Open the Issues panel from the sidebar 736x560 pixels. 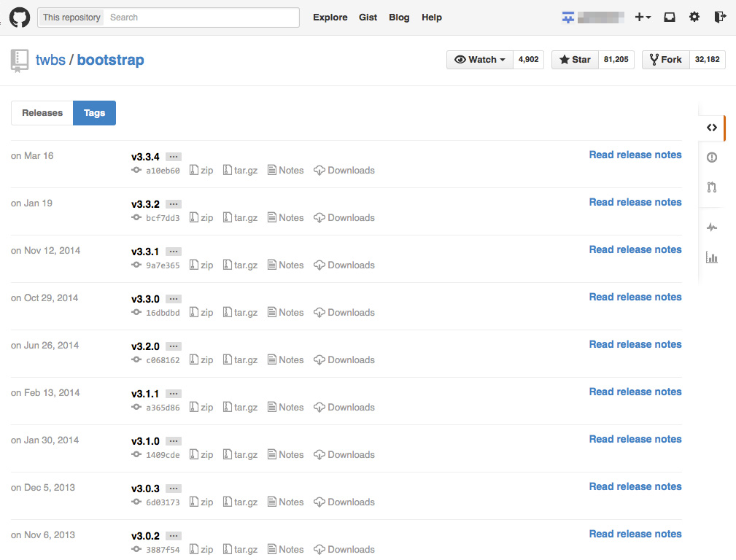[x=711, y=157]
